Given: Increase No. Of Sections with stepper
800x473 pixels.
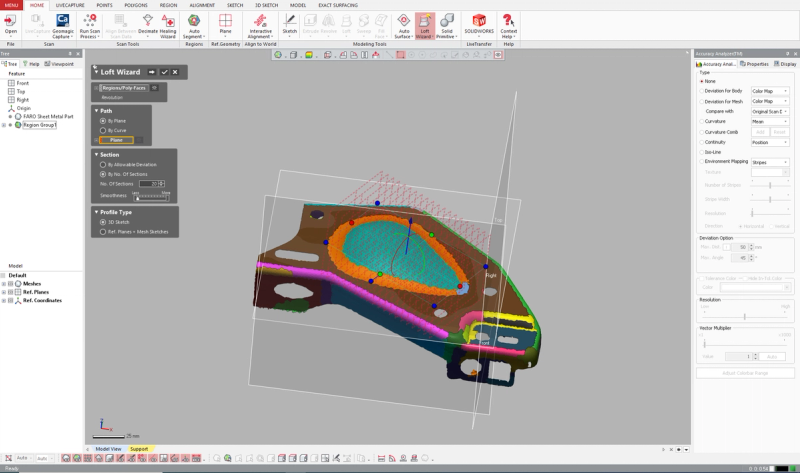Looking at the screenshot, I should pos(162,182).
